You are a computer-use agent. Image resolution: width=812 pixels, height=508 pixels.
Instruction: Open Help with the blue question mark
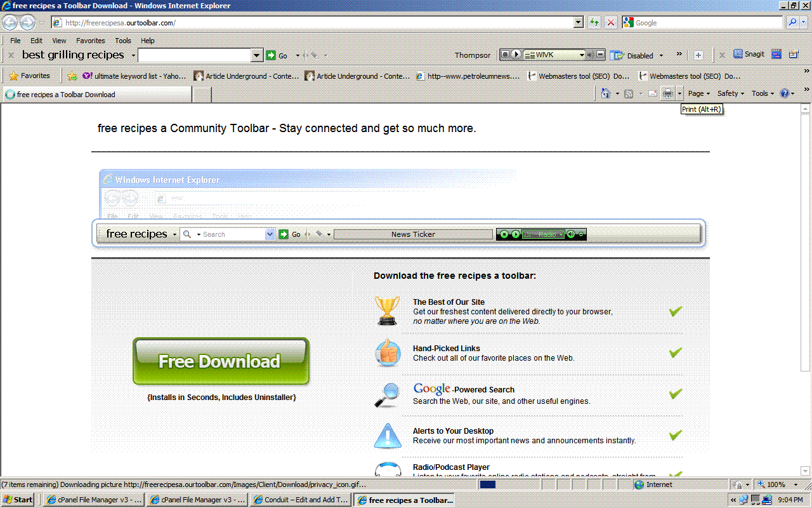pyautogui.click(x=785, y=93)
